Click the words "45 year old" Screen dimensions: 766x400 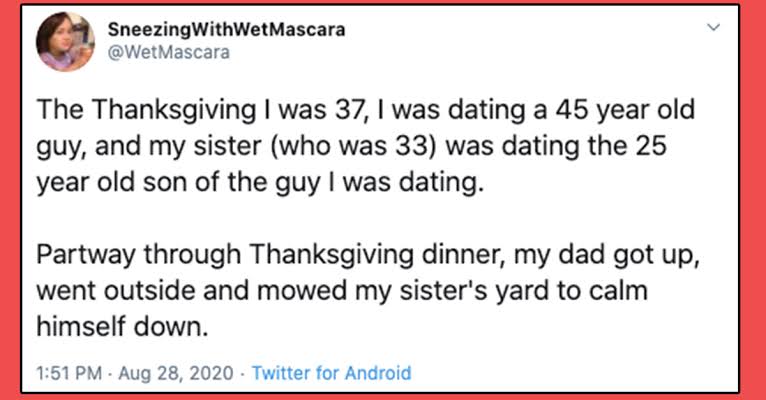[625, 111]
